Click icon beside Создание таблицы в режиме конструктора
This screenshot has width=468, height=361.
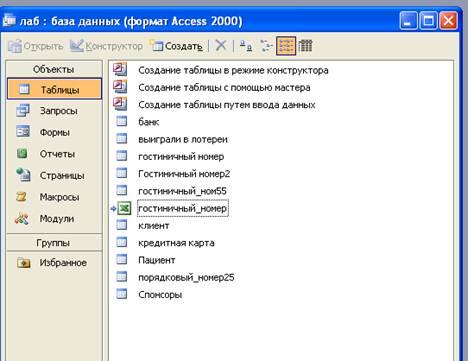(x=120, y=69)
